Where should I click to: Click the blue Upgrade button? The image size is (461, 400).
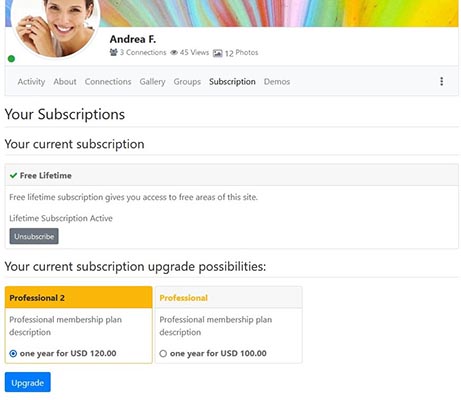pyautogui.click(x=28, y=382)
